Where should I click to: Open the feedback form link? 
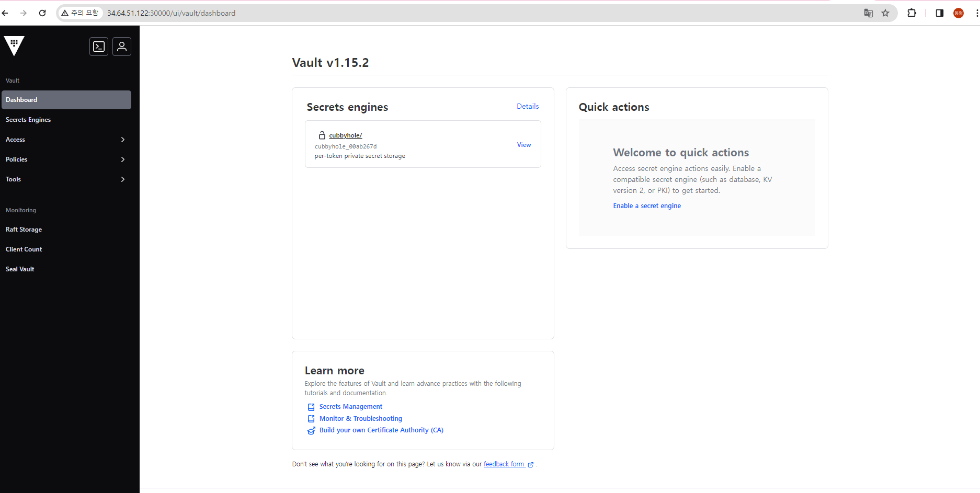tap(504, 464)
